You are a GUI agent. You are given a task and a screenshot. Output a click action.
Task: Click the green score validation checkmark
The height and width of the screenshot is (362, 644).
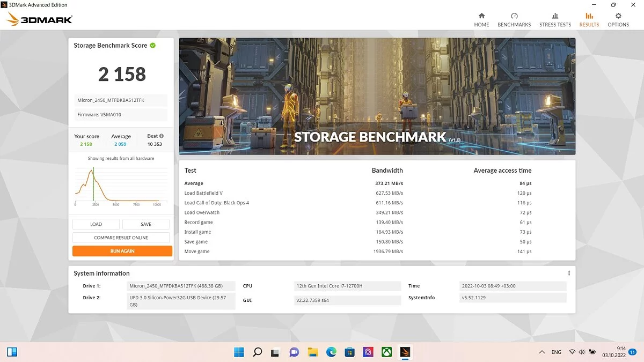(x=153, y=46)
